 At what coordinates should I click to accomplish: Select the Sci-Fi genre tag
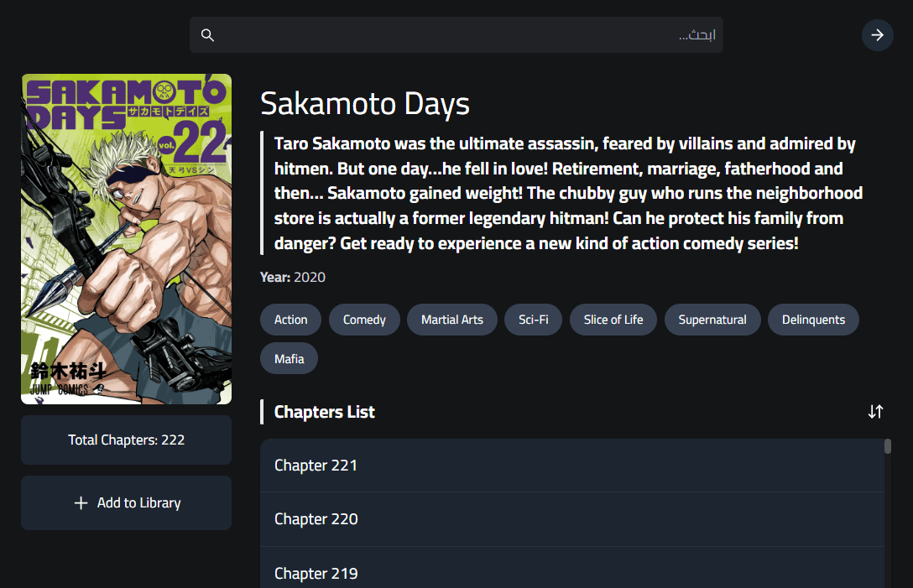(x=533, y=320)
